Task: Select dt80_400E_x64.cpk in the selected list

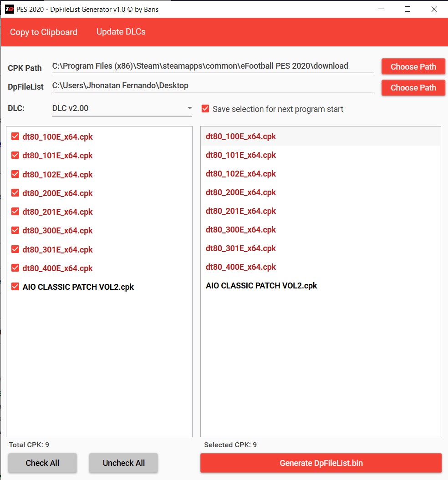Action: point(321,267)
